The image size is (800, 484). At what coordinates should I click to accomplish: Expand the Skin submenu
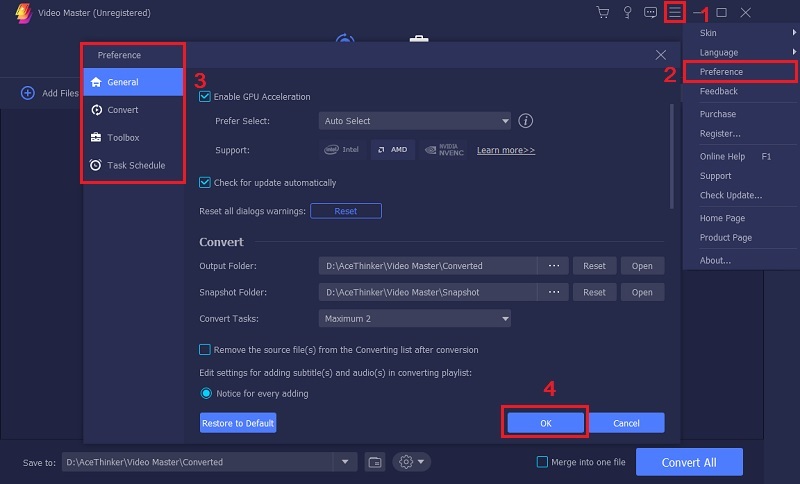(x=740, y=33)
